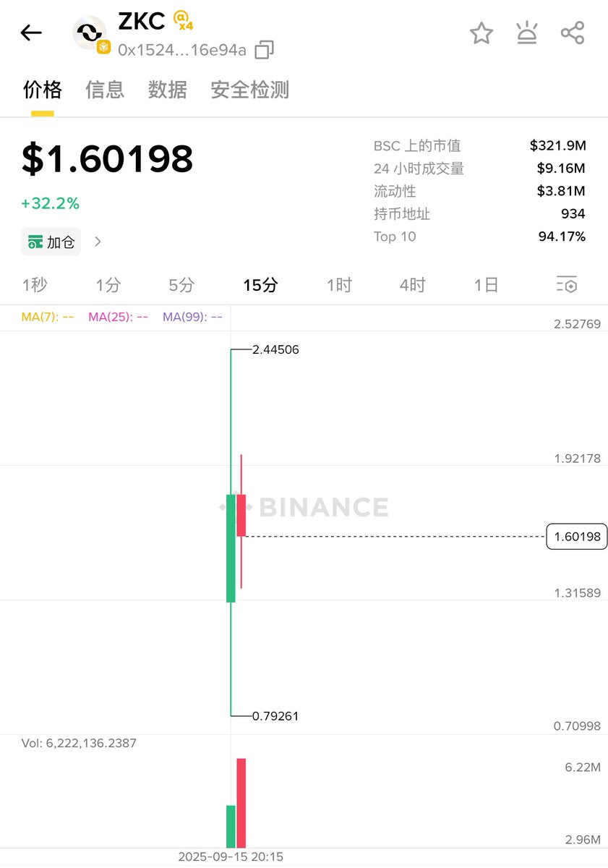Image resolution: width=608 pixels, height=868 pixels.
Task: Tap the ZKC token logo
Action: pos(90,33)
